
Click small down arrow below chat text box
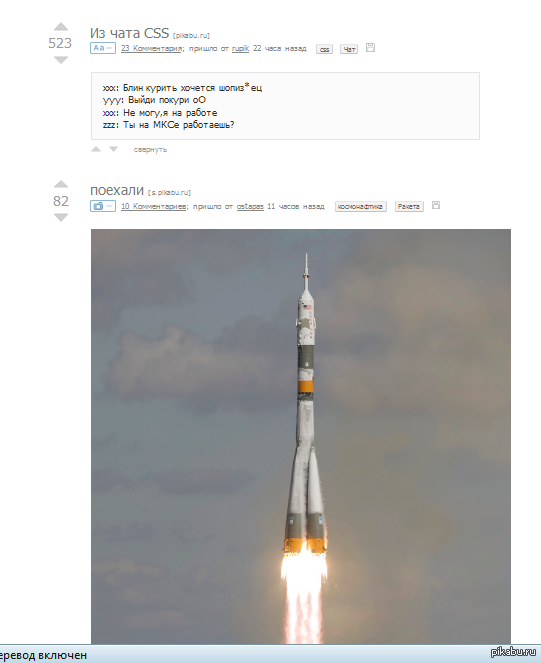113,149
